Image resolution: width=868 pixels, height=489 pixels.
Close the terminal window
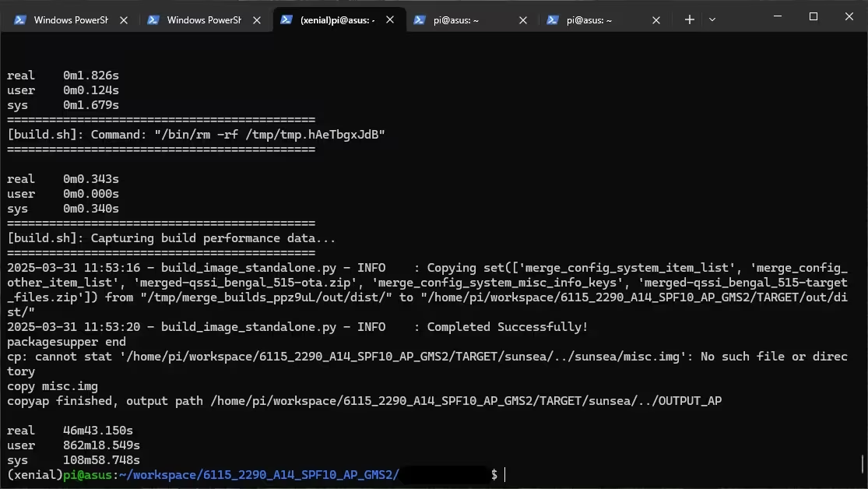coord(849,16)
